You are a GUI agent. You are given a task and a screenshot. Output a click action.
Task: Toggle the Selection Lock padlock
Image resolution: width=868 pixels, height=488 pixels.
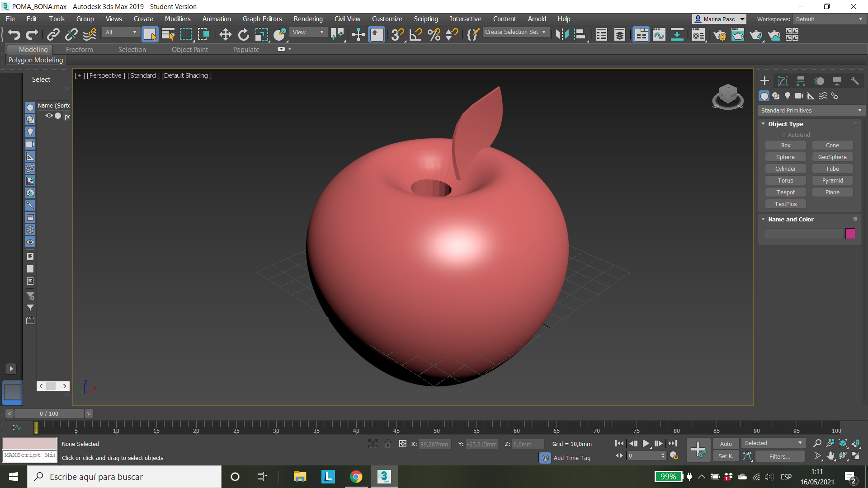pyautogui.click(x=388, y=444)
